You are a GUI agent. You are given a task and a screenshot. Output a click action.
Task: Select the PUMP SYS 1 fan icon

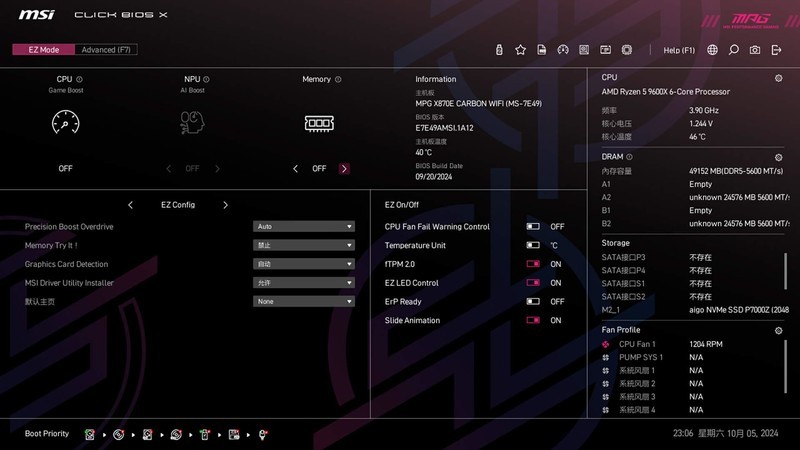tap(606, 358)
